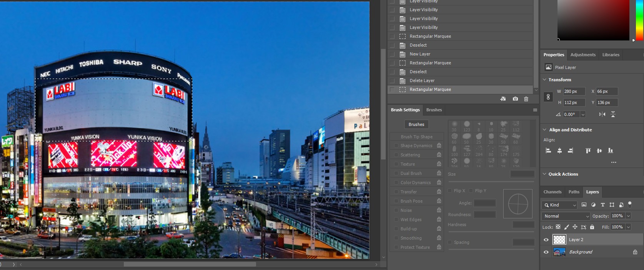Set history source box beside Delete Layer
Screen dimensions: 644x270
(x=392, y=81)
